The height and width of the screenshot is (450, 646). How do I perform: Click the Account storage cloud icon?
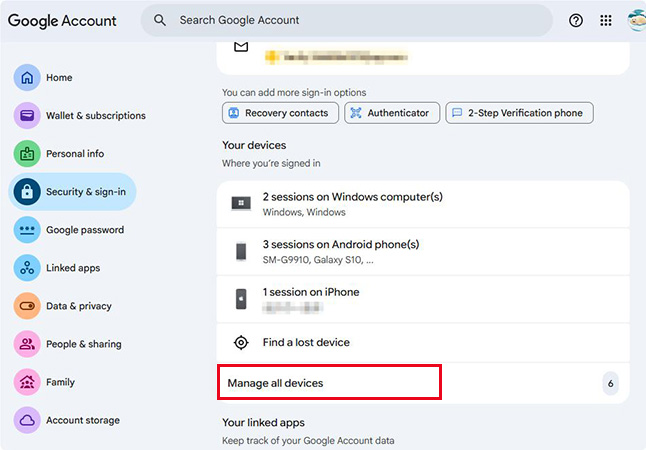point(27,420)
